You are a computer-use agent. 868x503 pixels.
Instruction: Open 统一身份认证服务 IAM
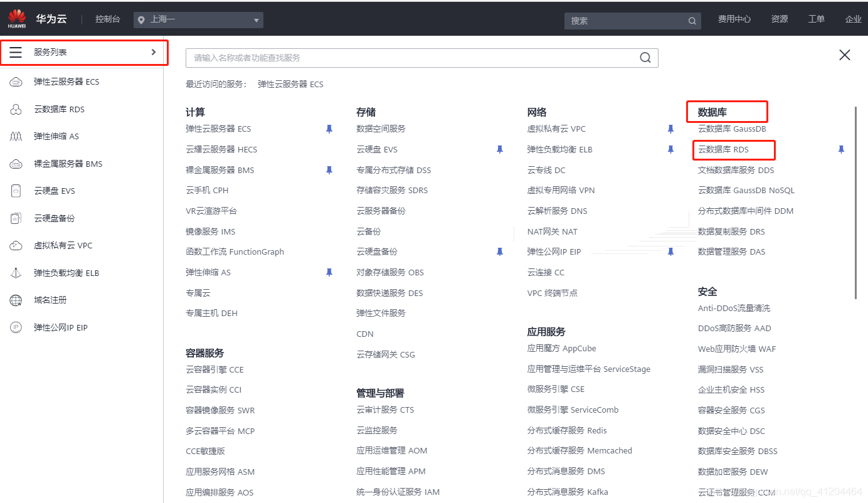tap(398, 492)
